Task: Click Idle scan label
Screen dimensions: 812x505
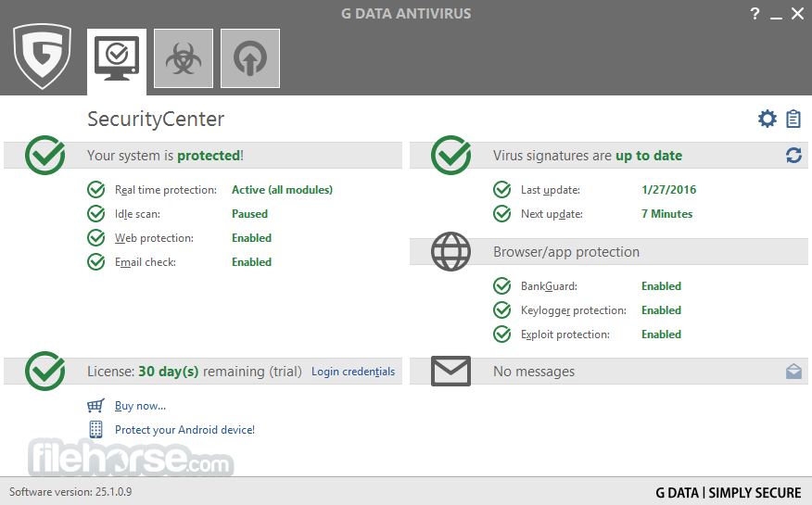Action: point(137,214)
